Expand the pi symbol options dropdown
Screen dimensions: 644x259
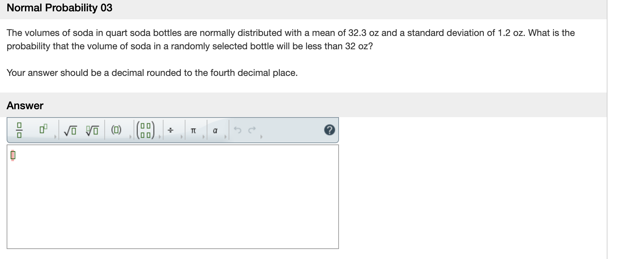203,136
